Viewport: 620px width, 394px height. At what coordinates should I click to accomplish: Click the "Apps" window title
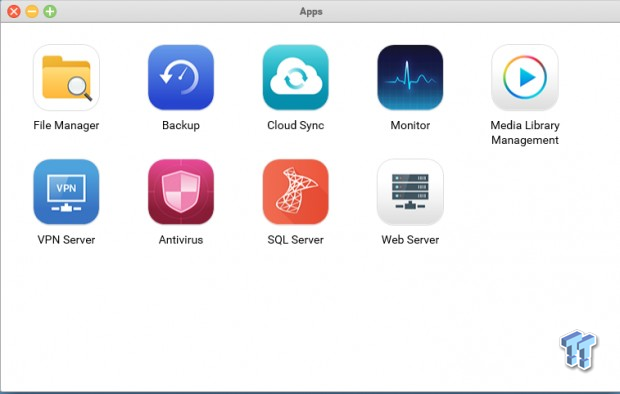(x=311, y=12)
